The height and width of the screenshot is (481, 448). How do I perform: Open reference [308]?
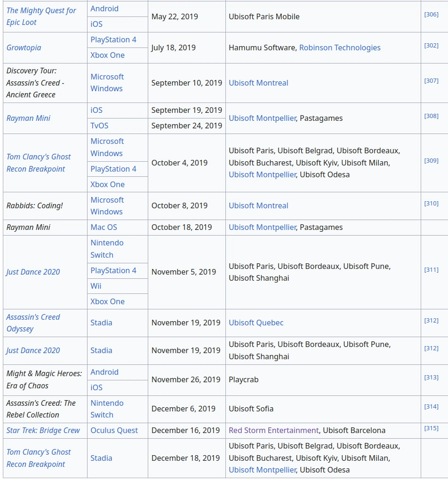(x=431, y=116)
